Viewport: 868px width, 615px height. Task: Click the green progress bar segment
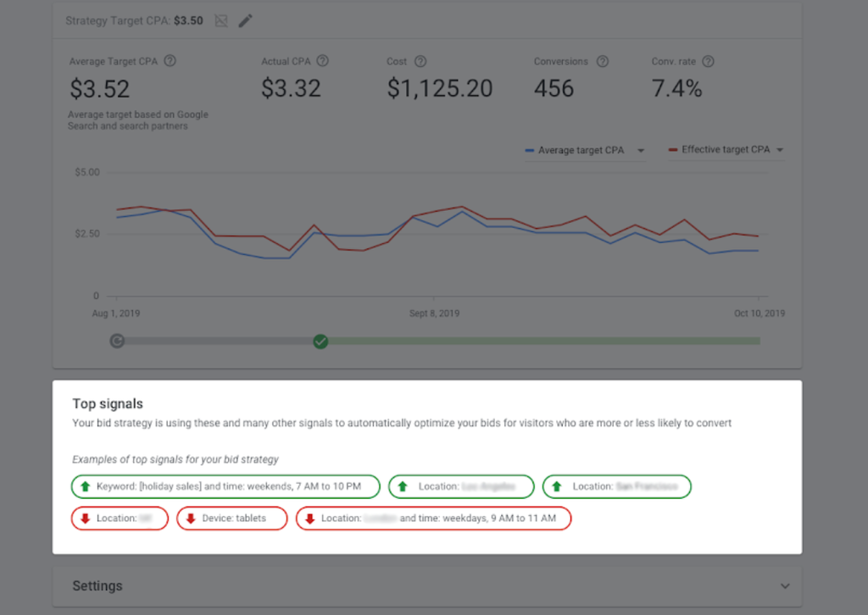[542, 341]
